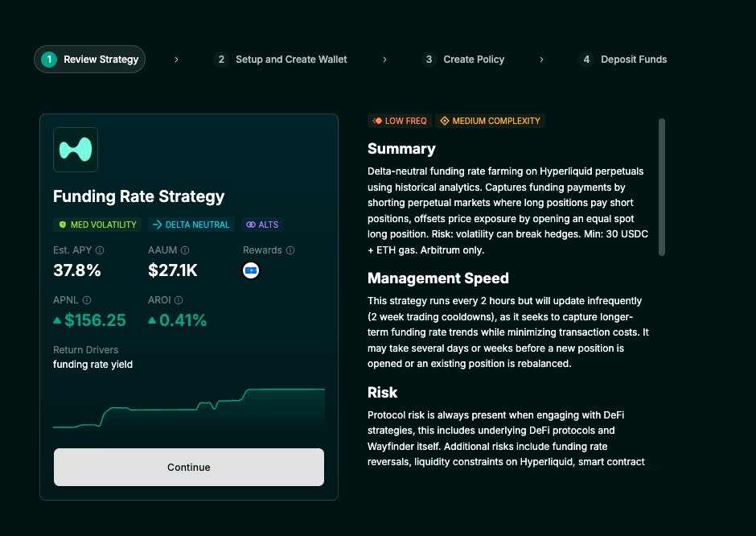Go to Setup and Create Wallet step
Viewport: 756px width, 536px height.
tap(281, 60)
